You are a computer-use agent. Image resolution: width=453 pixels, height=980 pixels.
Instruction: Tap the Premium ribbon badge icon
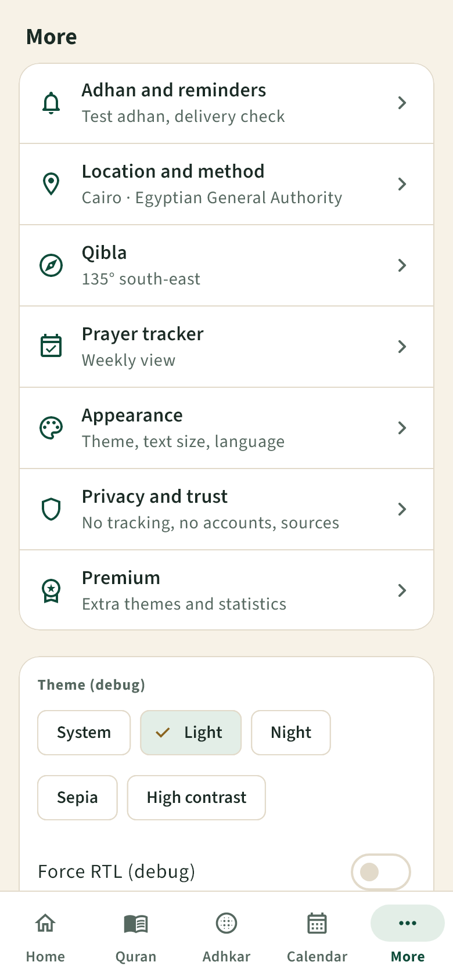[x=51, y=590]
